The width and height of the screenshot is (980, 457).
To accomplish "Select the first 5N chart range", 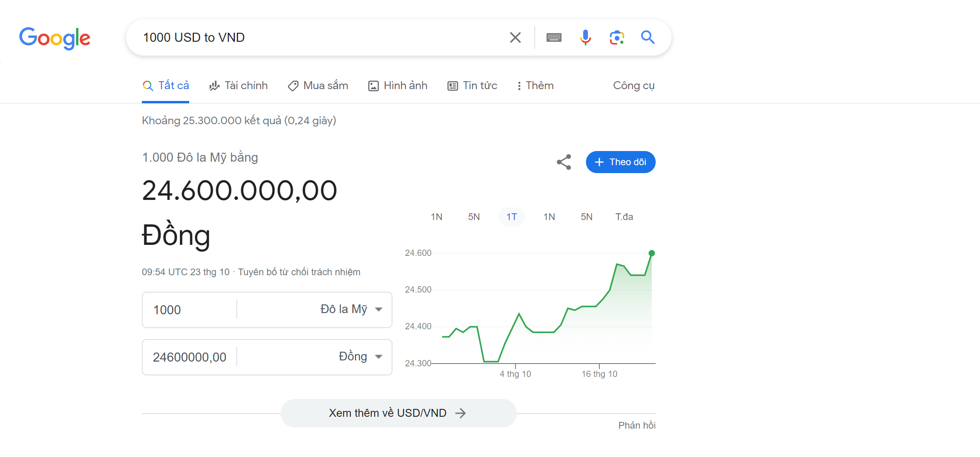I will (x=474, y=217).
